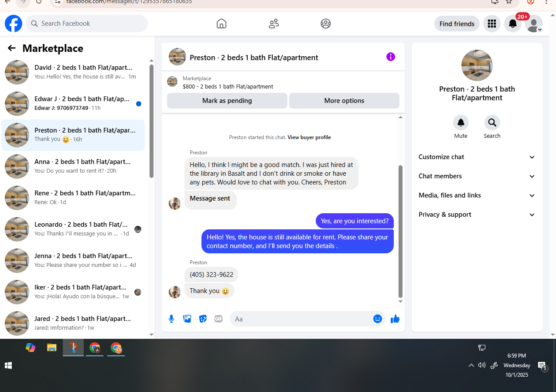Image resolution: width=556 pixels, height=392 pixels.
Task: Open the Menu grid icon
Action: point(492,24)
